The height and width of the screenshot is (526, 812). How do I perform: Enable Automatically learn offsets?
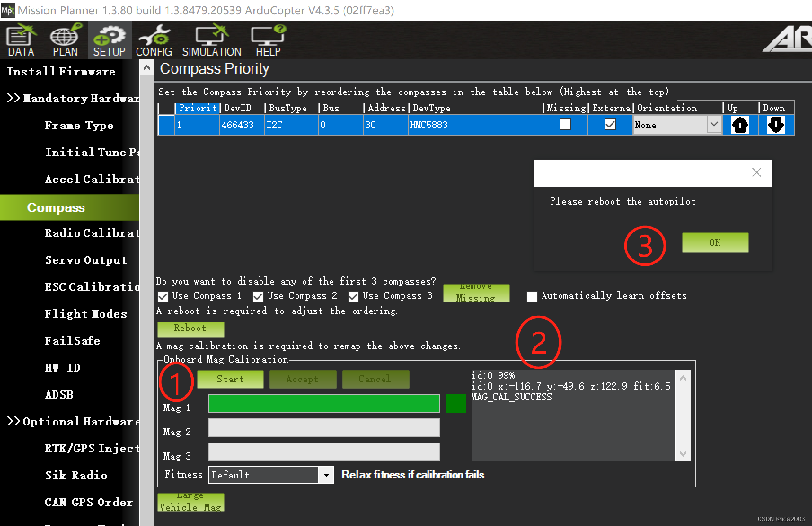point(532,296)
